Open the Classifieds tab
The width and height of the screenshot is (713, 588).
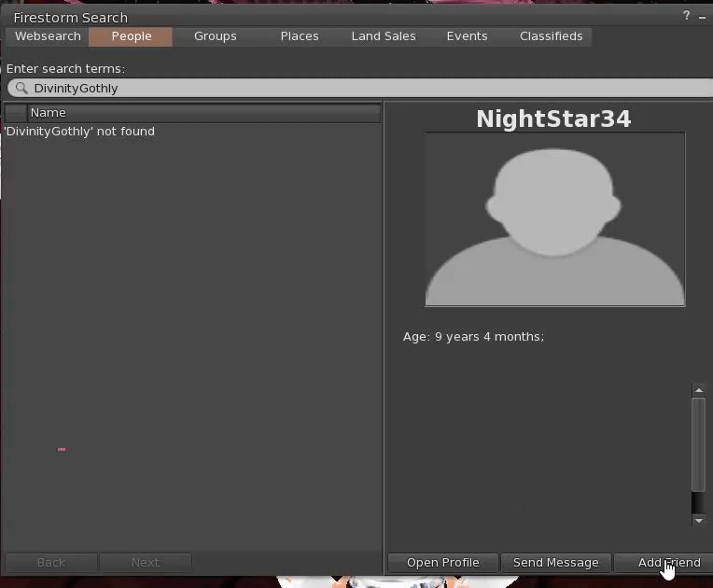coord(551,36)
